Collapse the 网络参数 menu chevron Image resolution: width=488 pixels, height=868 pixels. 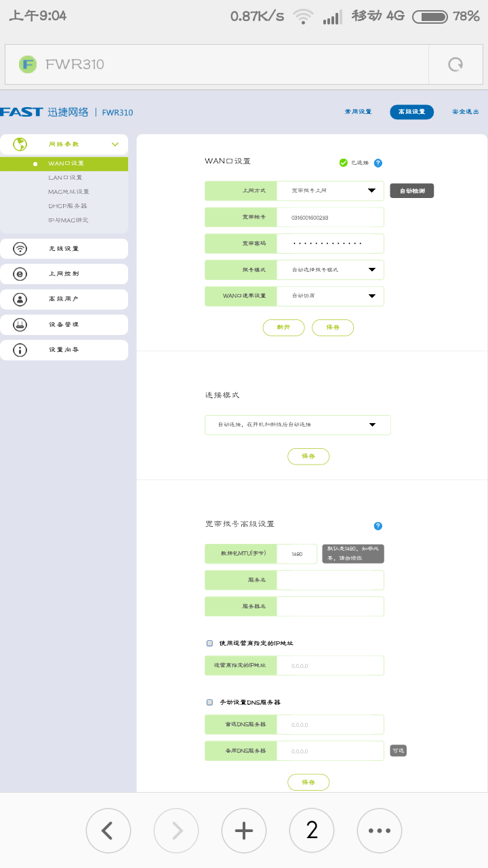pyautogui.click(x=115, y=144)
